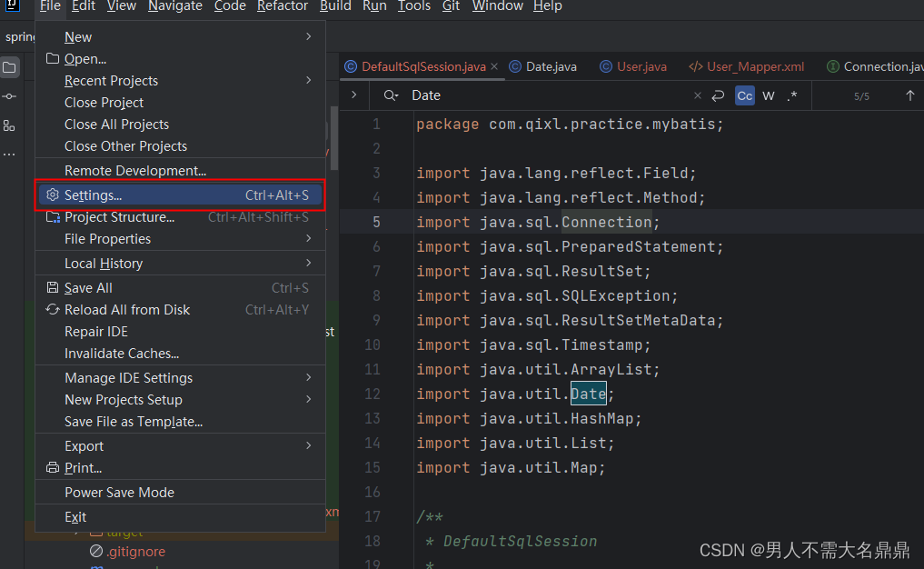
Task: Click the Date.java class icon
Action: tap(515, 66)
